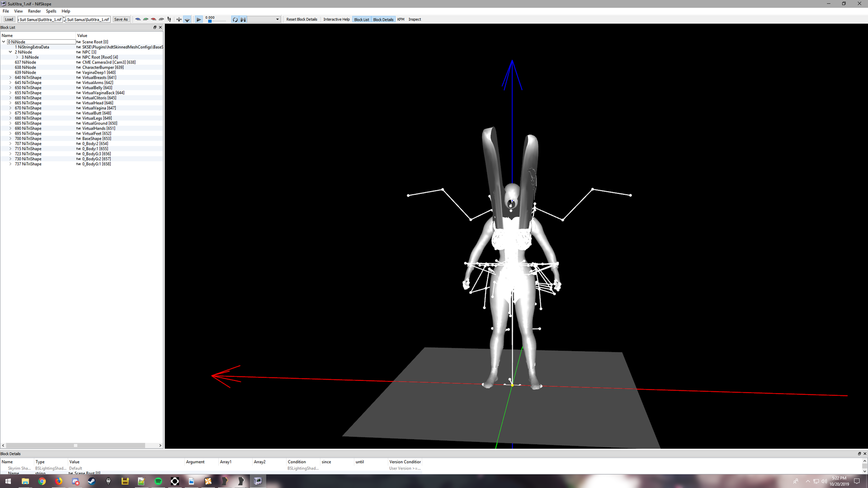
Task: Open Spotify from the taskbar
Action: [158, 481]
